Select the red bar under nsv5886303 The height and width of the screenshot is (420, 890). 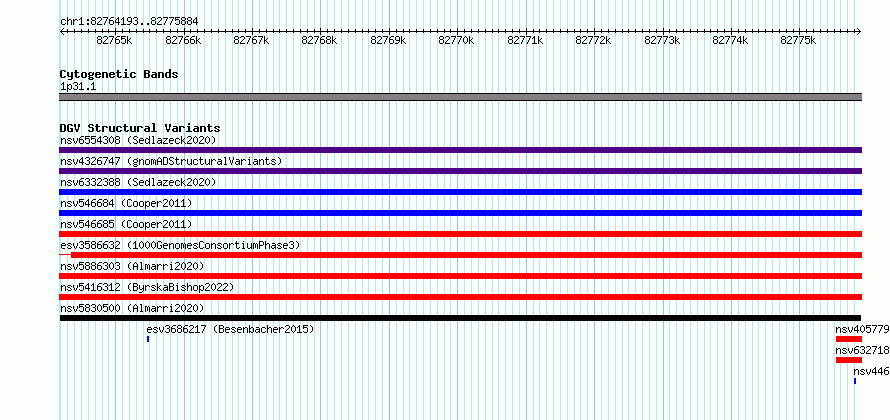click(x=461, y=276)
